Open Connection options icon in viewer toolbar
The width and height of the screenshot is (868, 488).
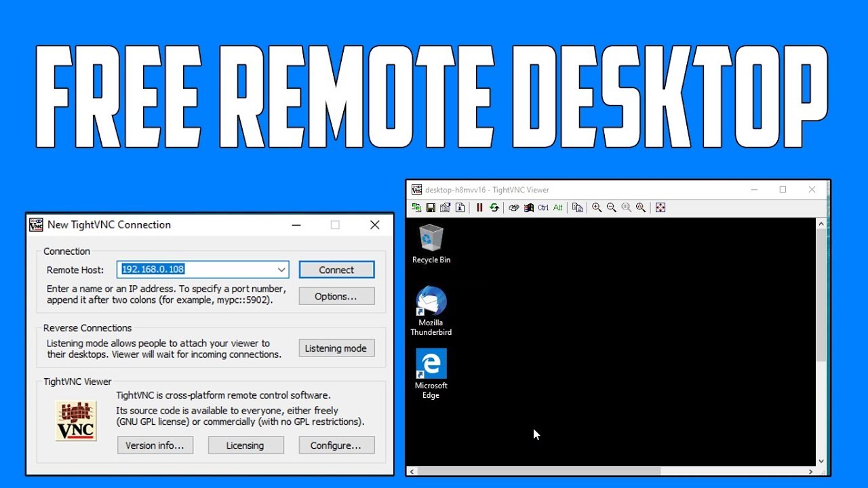(x=446, y=207)
